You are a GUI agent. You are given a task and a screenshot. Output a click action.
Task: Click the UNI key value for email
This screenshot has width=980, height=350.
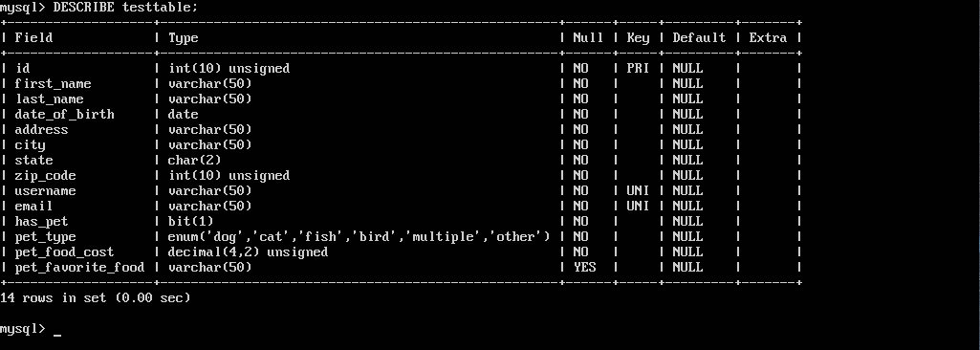click(x=638, y=207)
